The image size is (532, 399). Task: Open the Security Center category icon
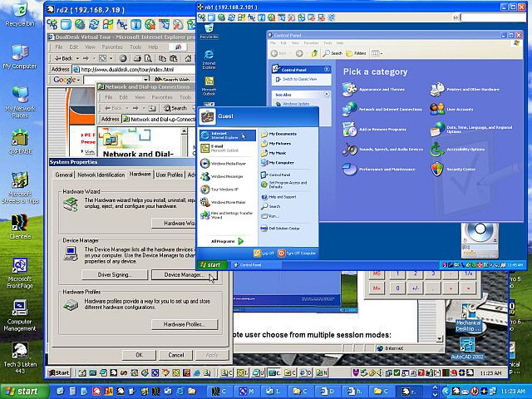(x=436, y=169)
